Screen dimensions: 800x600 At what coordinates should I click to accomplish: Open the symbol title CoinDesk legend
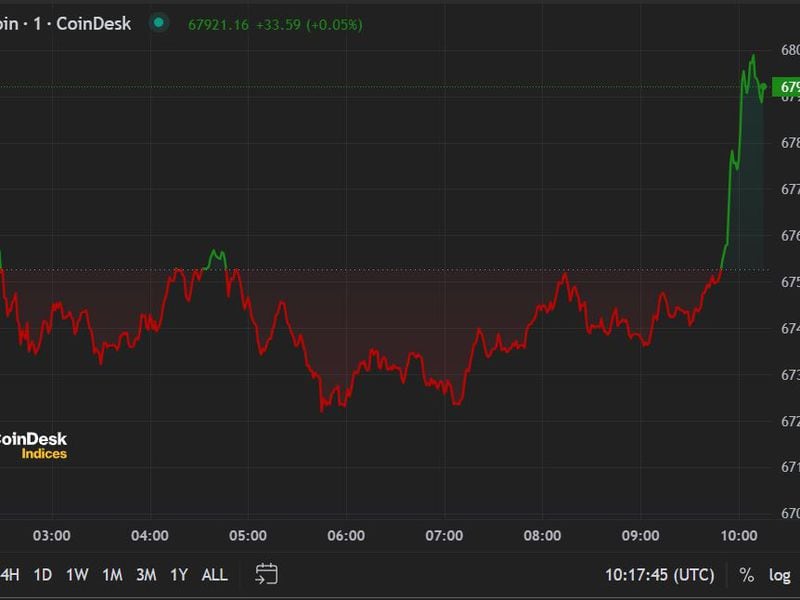tap(66, 23)
